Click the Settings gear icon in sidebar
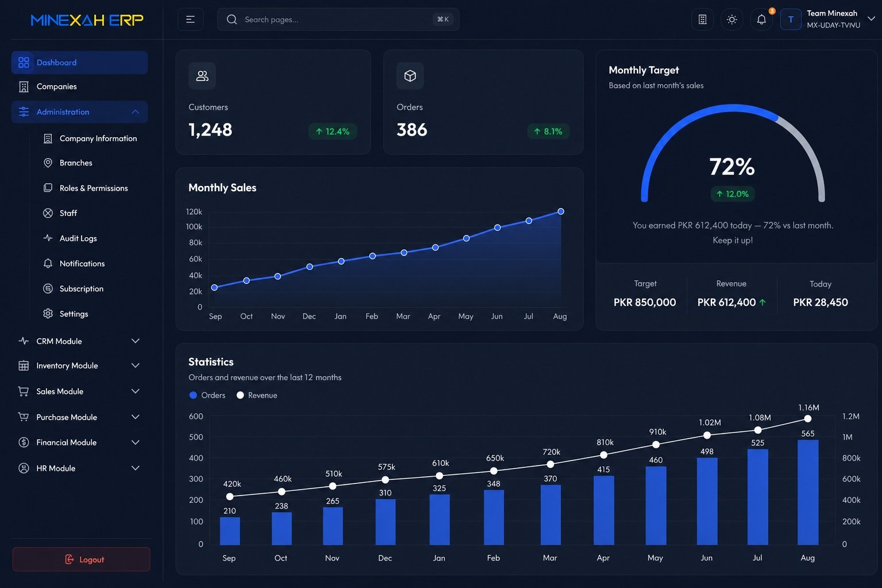This screenshot has height=588, width=882. (48, 314)
